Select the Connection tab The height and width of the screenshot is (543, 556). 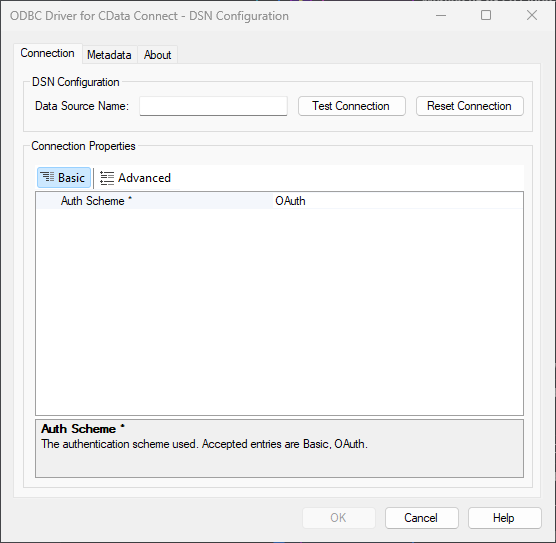pyautogui.click(x=48, y=53)
